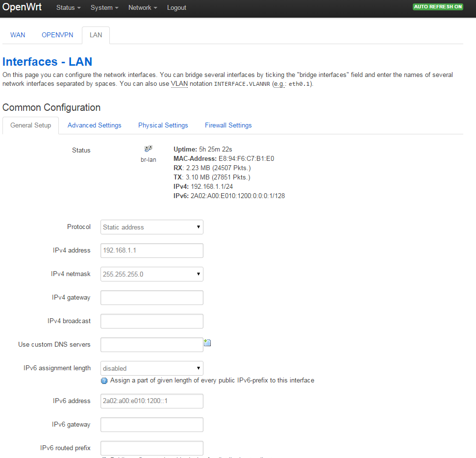Screen dimensions: 476x458
Task: Open the Protocol dropdown
Action: tap(151, 227)
